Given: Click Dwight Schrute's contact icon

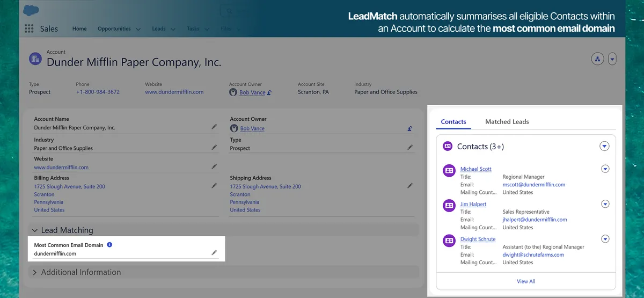Looking at the screenshot, I should (x=449, y=241).
